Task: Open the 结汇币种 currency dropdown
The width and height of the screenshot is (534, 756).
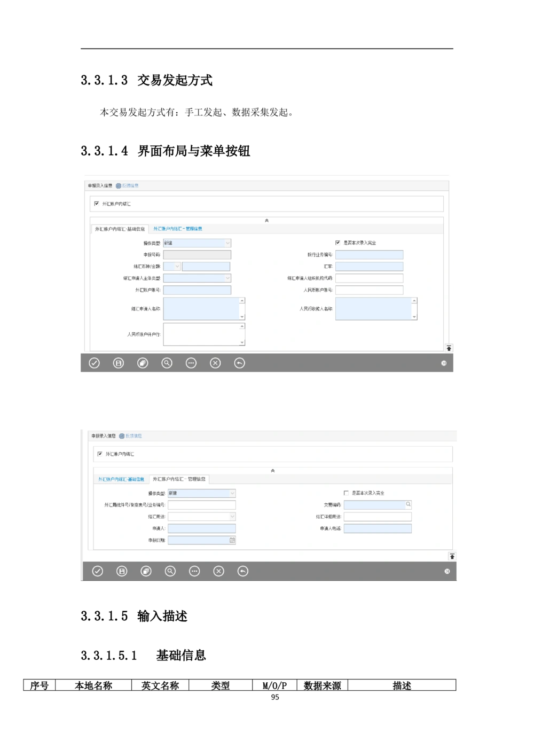Action: click(177, 266)
